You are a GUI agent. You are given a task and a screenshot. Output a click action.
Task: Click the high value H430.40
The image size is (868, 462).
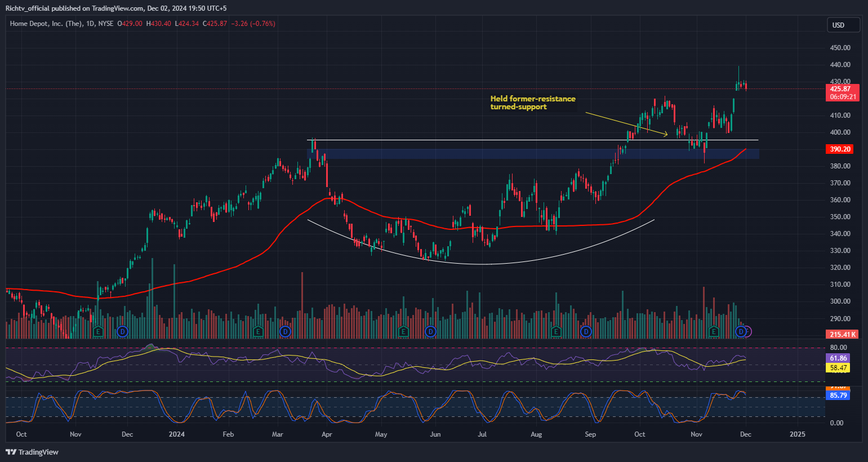159,24
